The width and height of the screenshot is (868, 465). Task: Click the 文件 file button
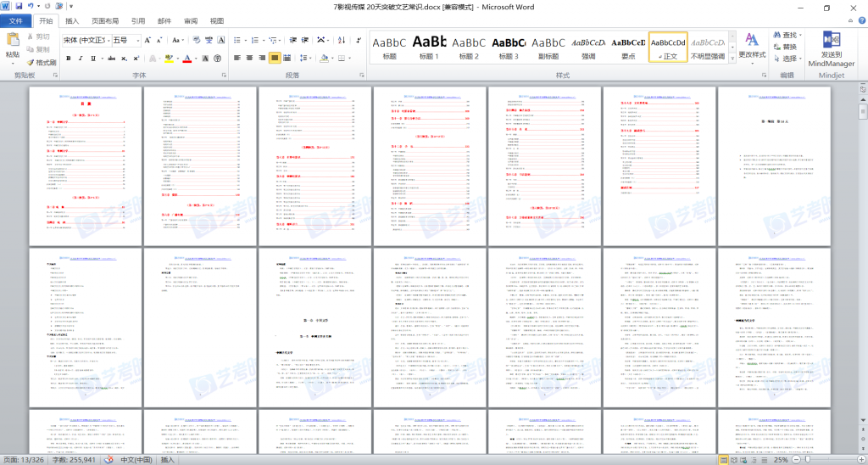(16, 20)
